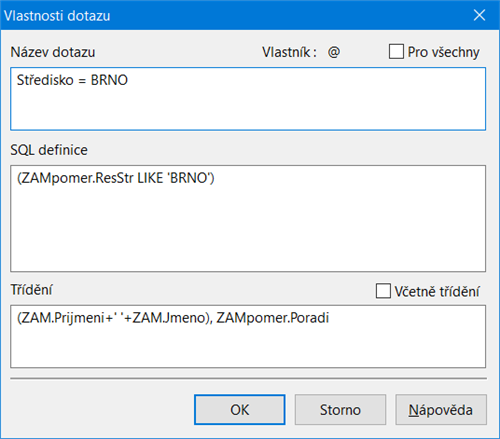Focus the Název dotazu input field
The width and height of the screenshot is (500, 439).
(248, 99)
